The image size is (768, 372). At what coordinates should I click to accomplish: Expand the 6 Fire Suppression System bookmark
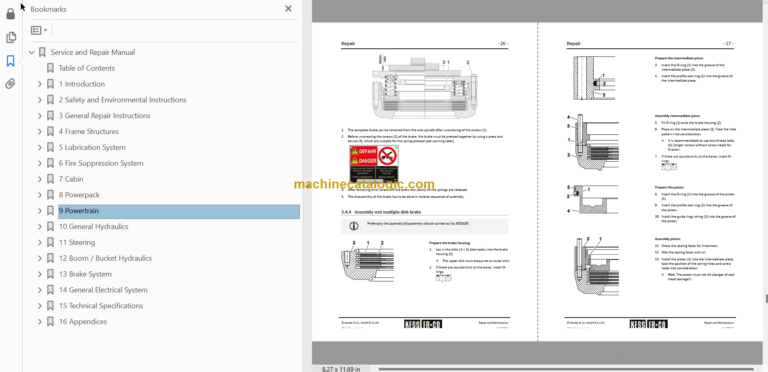[40, 163]
